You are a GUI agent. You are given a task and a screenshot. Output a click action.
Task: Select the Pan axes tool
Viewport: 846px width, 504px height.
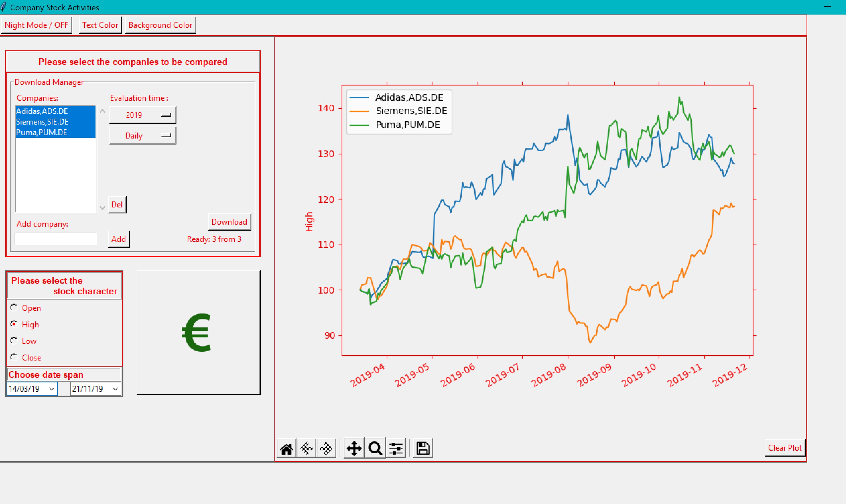click(354, 449)
